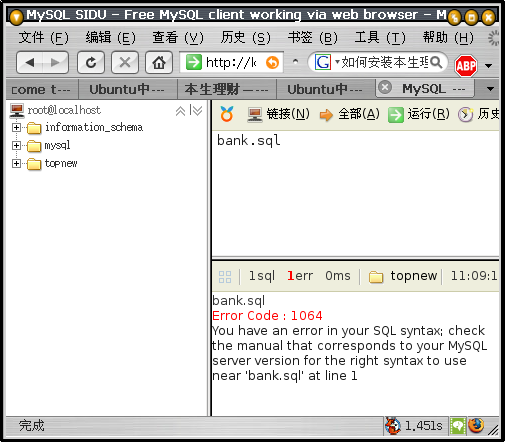Image resolution: width=505 pixels, height=442 pixels.
Task: Expand the mysql database node
Action: [x=16, y=145]
